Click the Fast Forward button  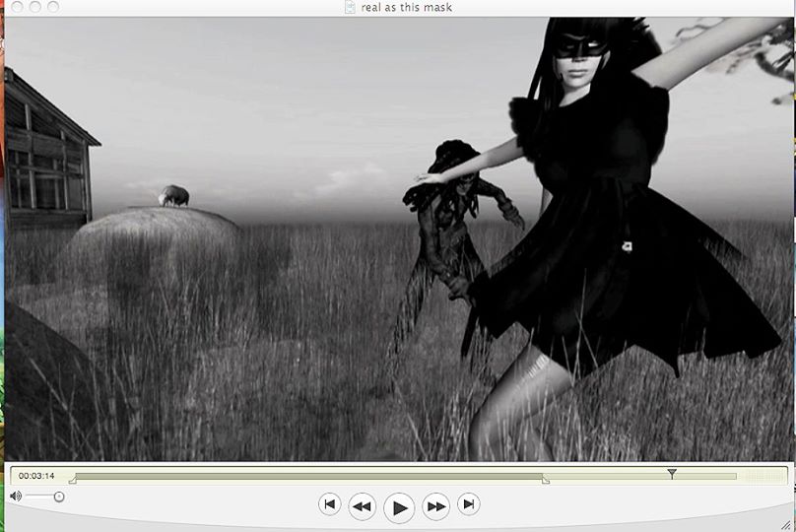435,506
